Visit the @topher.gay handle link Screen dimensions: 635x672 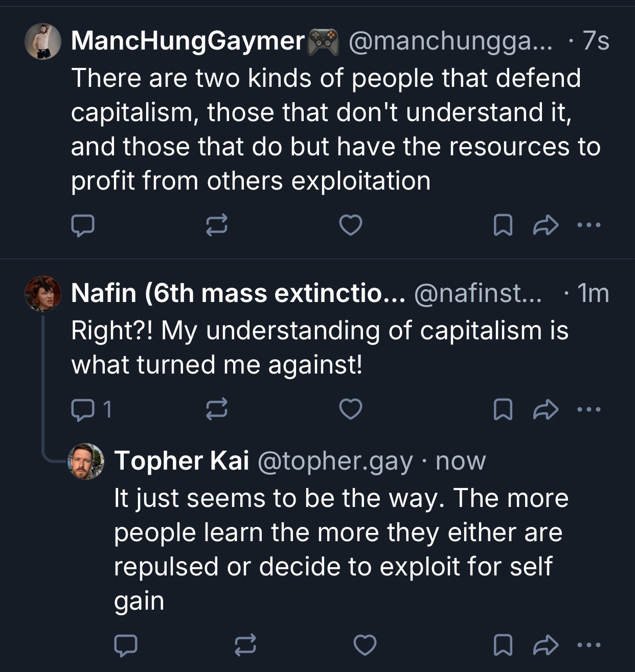point(335,461)
